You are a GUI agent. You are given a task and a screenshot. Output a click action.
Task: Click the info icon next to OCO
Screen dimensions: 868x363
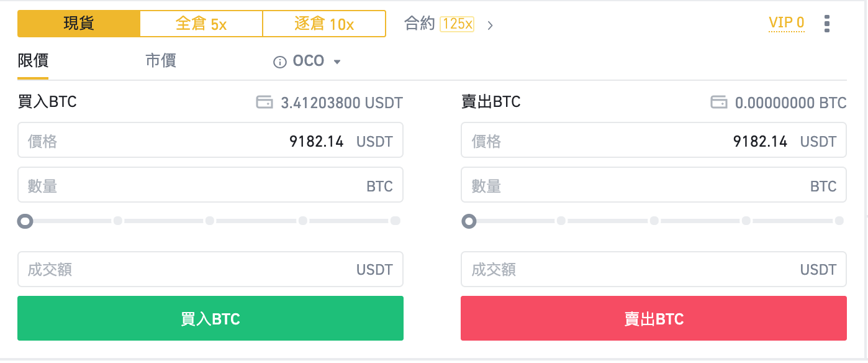[x=280, y=60]
